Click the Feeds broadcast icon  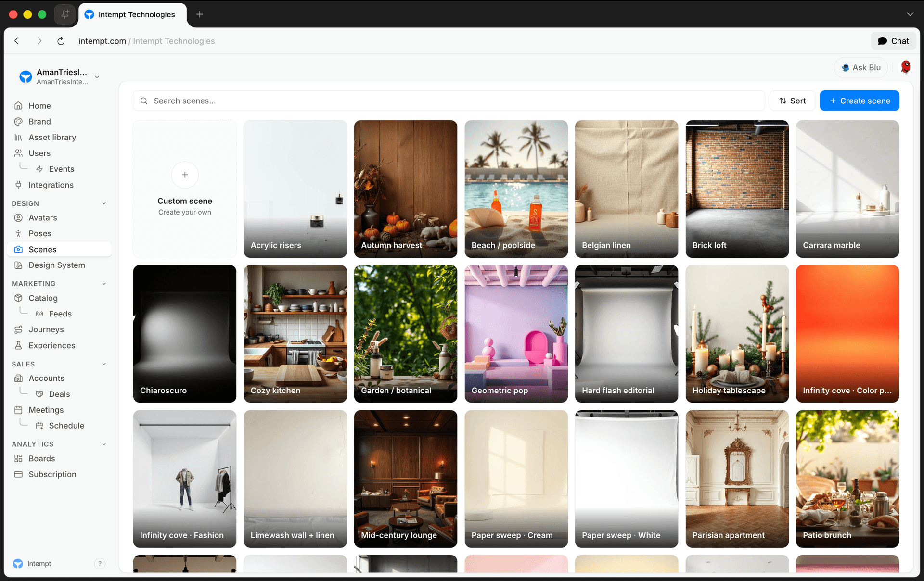point(39,314)
